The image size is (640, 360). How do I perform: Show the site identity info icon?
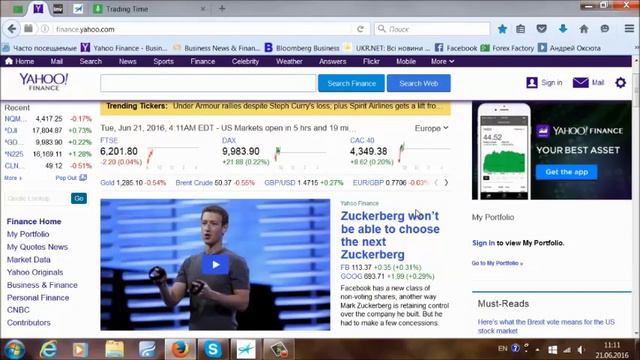tap(45, 29)
